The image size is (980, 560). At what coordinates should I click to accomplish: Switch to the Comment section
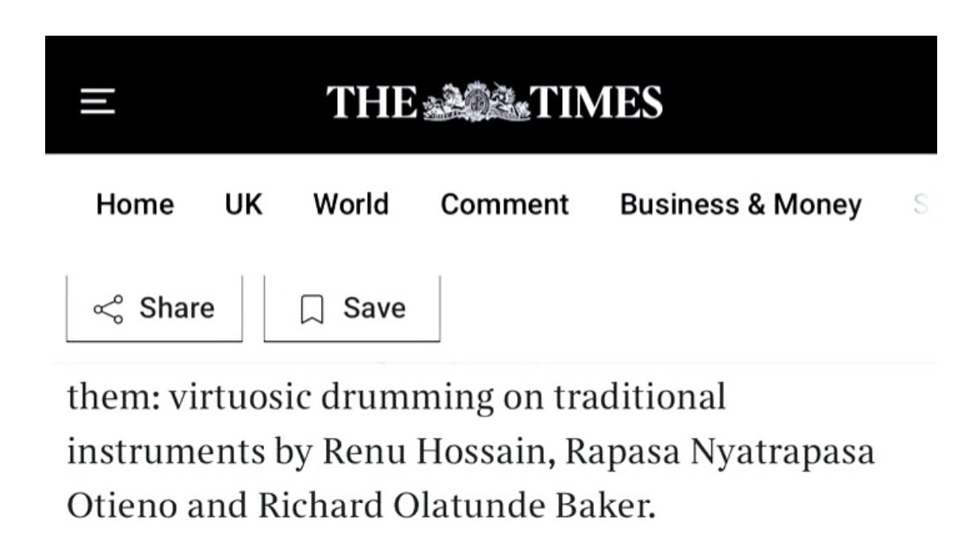click(x=504, y=205)
